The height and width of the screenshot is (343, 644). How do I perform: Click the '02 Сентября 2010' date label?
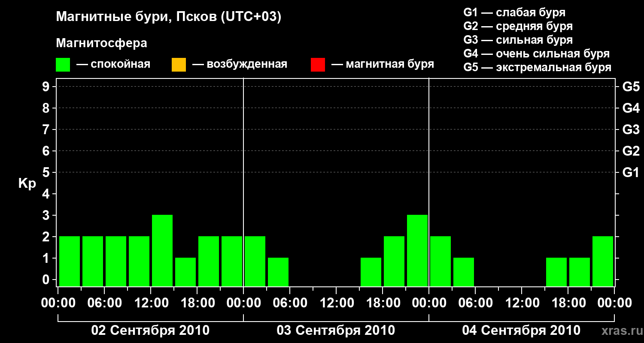(x=150, y=331)
